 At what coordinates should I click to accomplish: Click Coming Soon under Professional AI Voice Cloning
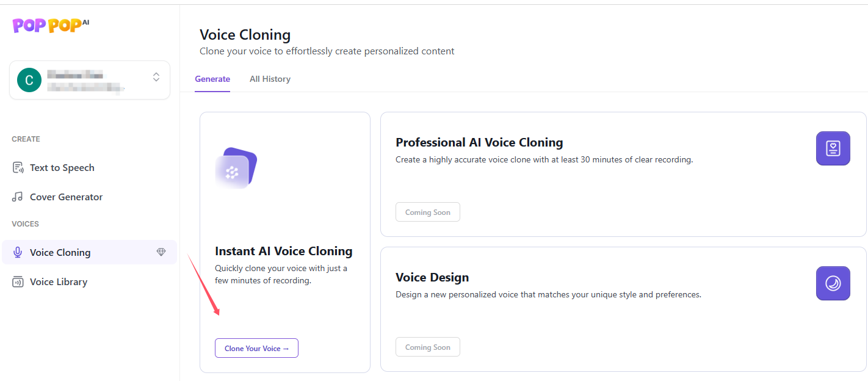[428, 212]
